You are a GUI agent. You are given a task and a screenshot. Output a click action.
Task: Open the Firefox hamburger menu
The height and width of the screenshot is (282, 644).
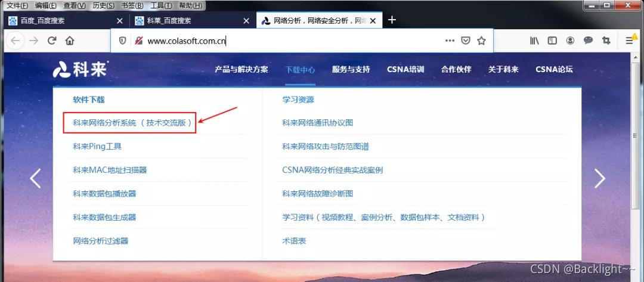[x=629, y=41]
